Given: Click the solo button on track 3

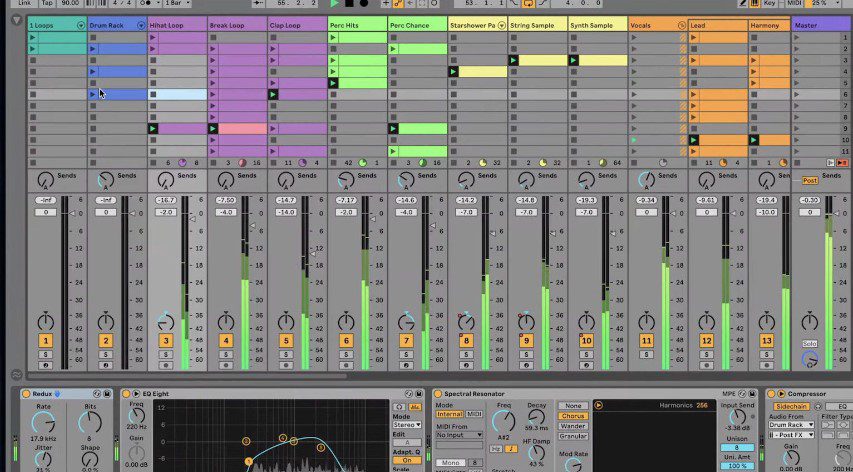Looking at the screenshot, I should [166, 355].
